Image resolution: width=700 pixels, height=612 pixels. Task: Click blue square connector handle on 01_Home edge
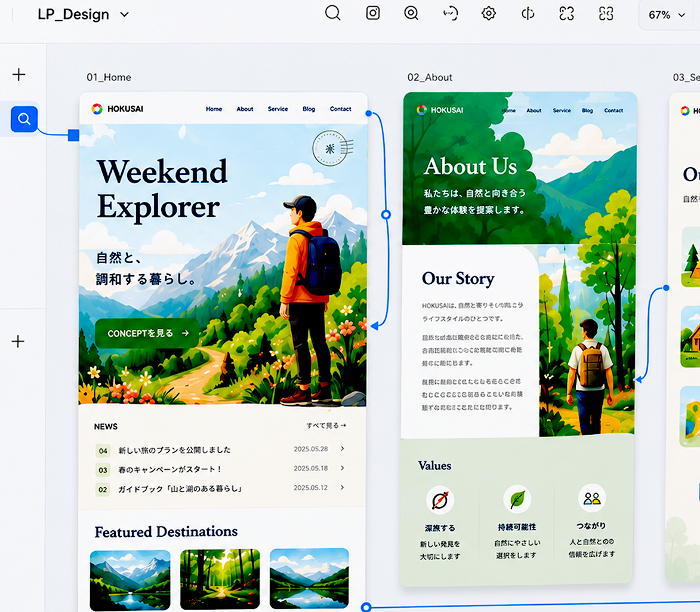(73, 136)
